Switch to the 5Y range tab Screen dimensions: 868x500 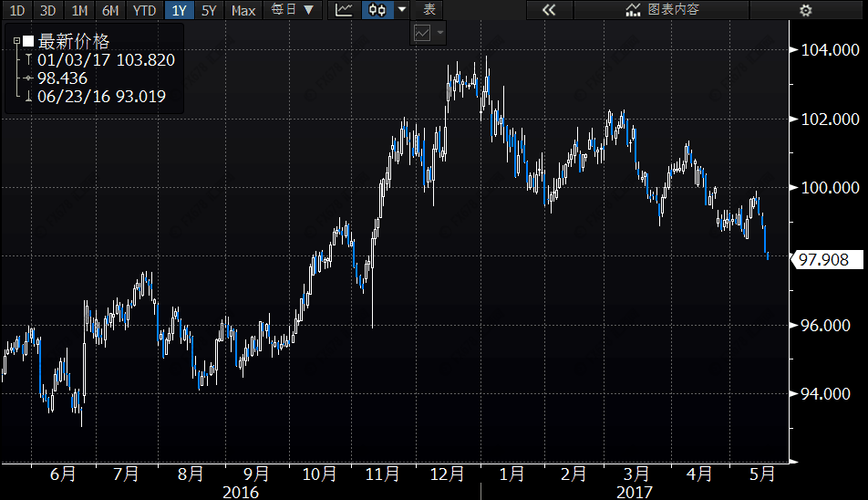tap(209, 10)
